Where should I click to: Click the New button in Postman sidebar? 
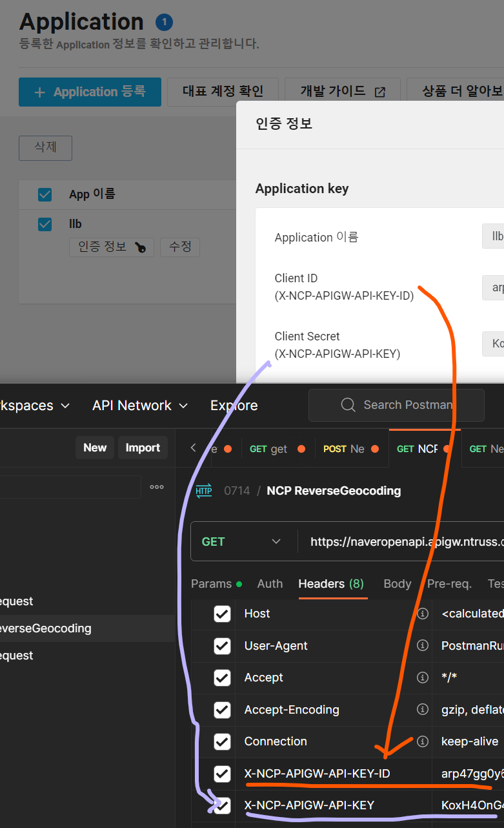click(x=95, y=448)
